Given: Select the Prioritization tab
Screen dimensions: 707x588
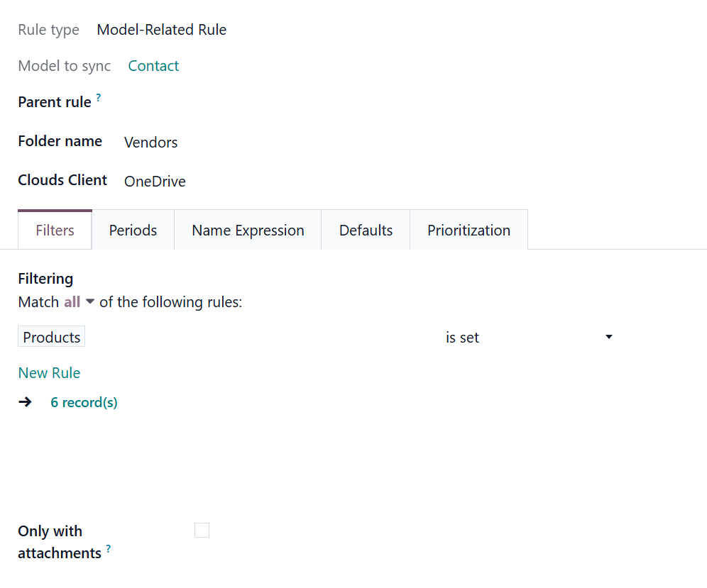Looking at the screenshot, I should point(468,231).
